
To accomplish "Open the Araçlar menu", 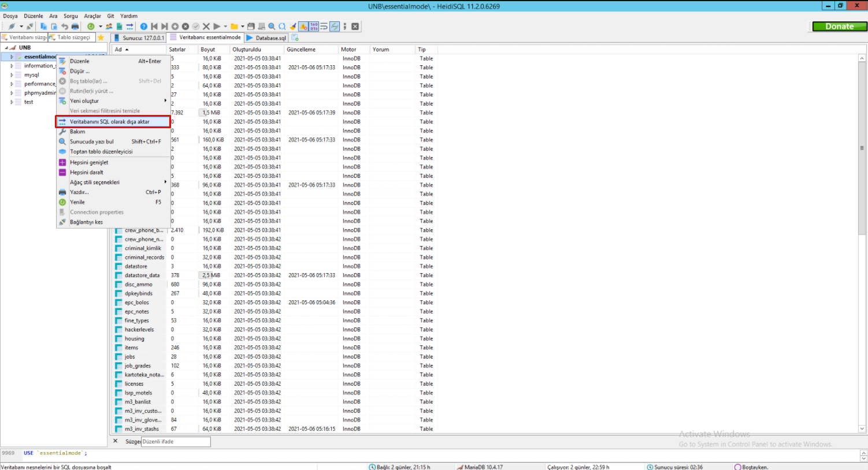I will click(x=92, y=16).
